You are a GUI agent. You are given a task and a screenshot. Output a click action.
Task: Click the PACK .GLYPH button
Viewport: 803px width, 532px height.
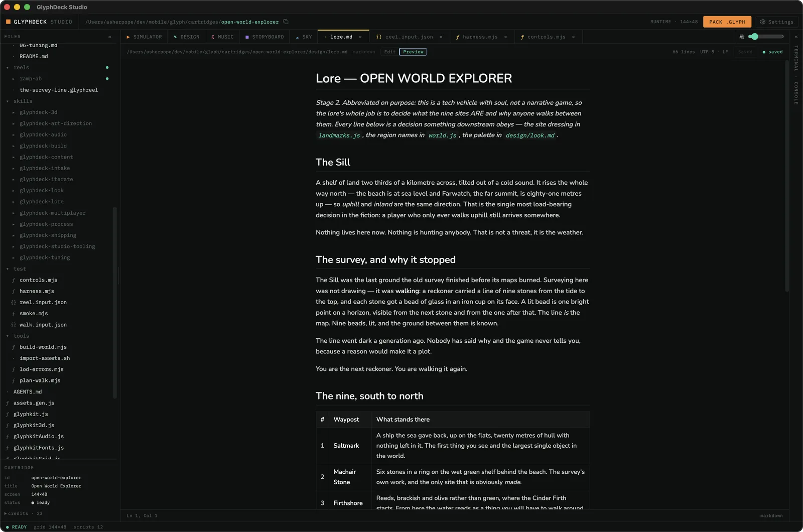727,22
